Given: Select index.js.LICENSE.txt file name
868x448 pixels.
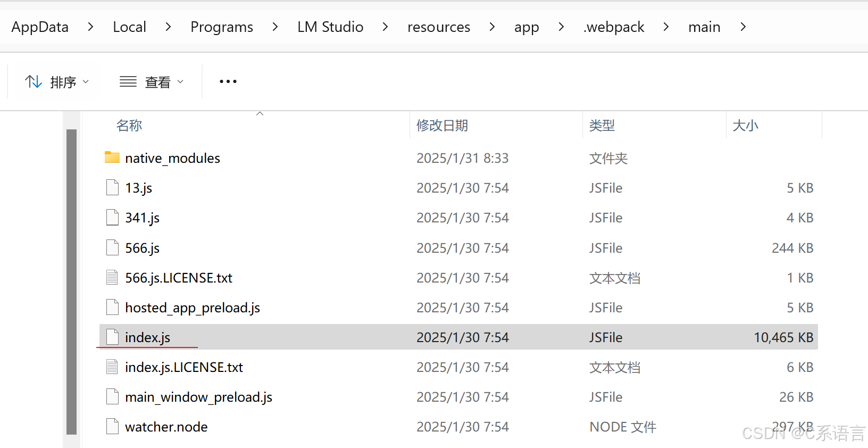Looking at the screenshot, I should pyautogui.click(x=184, y=367).
